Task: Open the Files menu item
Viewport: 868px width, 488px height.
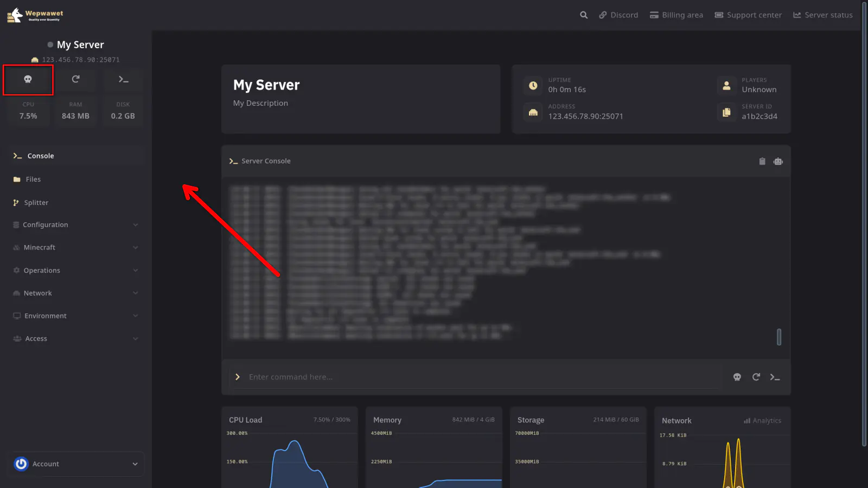Action: coord(33,179)
